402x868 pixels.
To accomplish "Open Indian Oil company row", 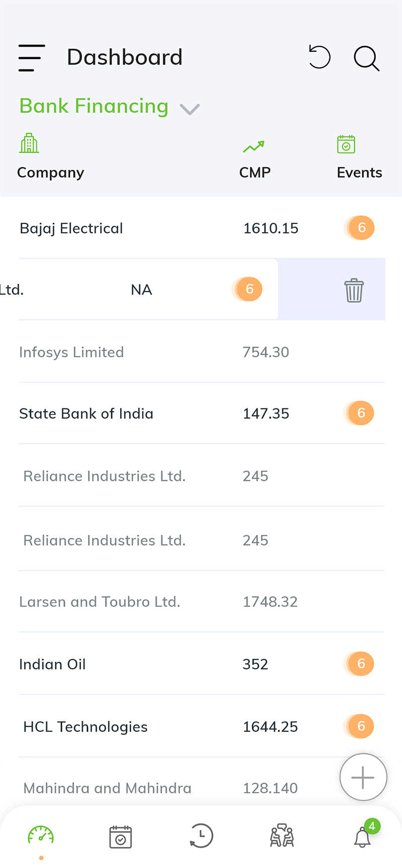I will (202, 664).
